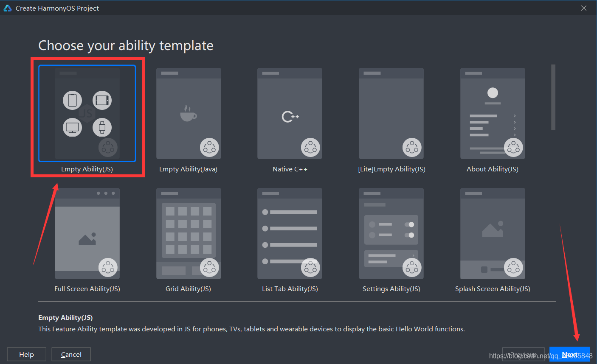Viewport: 597px width, 364px height.
Task: Click the 'Splash Screen Ability(JS)' label text
Action: 493,288
